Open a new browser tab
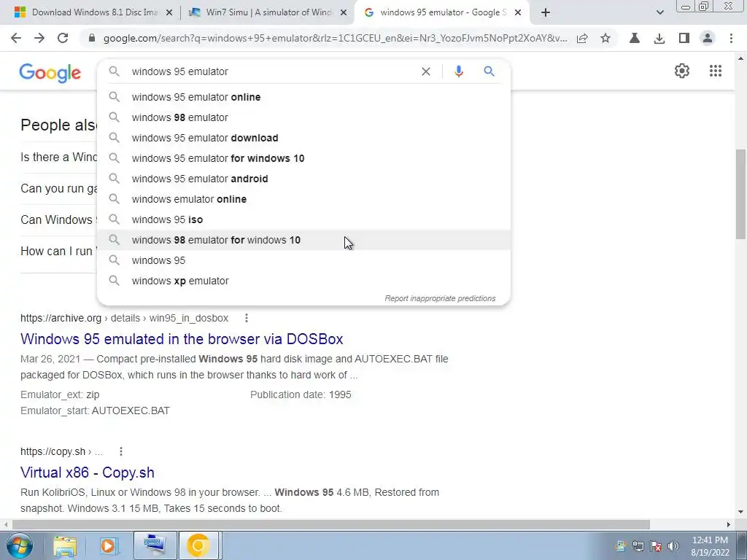747x560 pixels. point(546,12)
